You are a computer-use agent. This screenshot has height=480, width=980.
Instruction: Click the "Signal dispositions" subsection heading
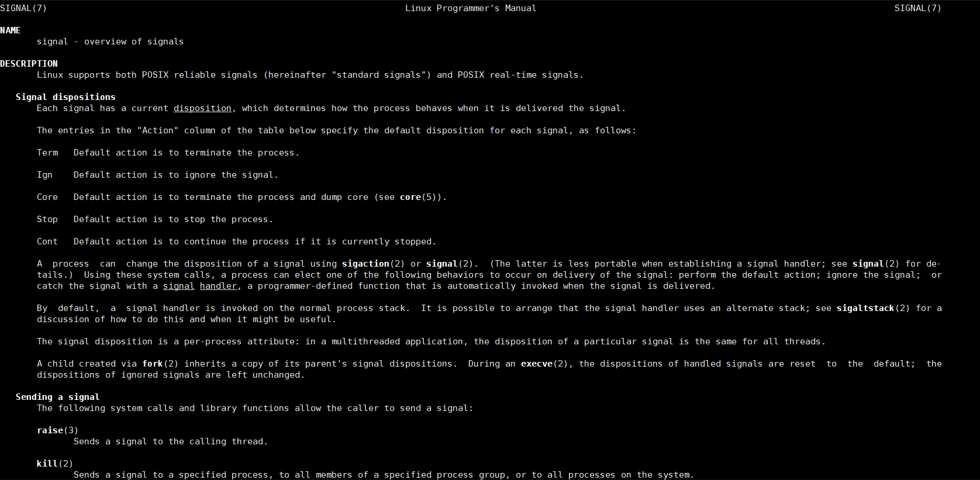point(65,97)
